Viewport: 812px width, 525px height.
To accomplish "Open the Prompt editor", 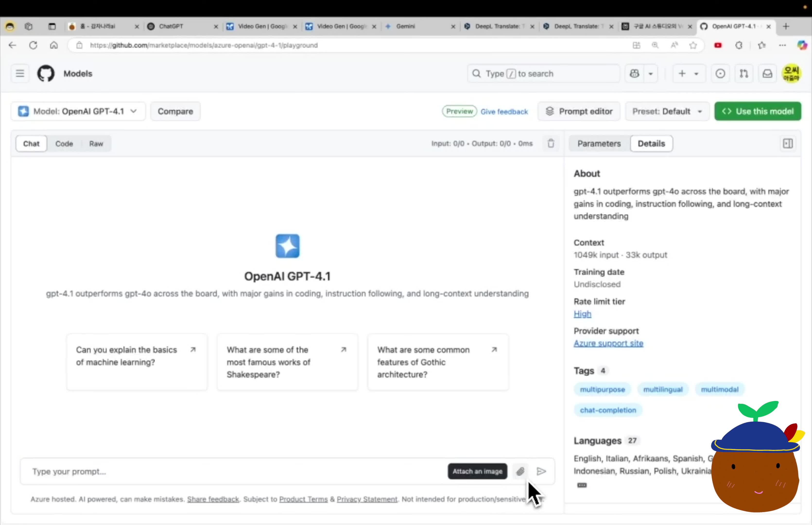I will 579,112.
